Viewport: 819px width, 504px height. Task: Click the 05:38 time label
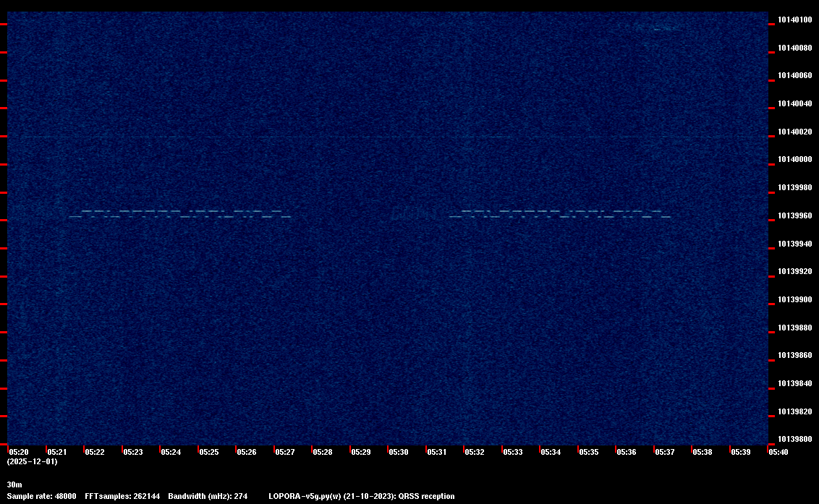[703, 452]
